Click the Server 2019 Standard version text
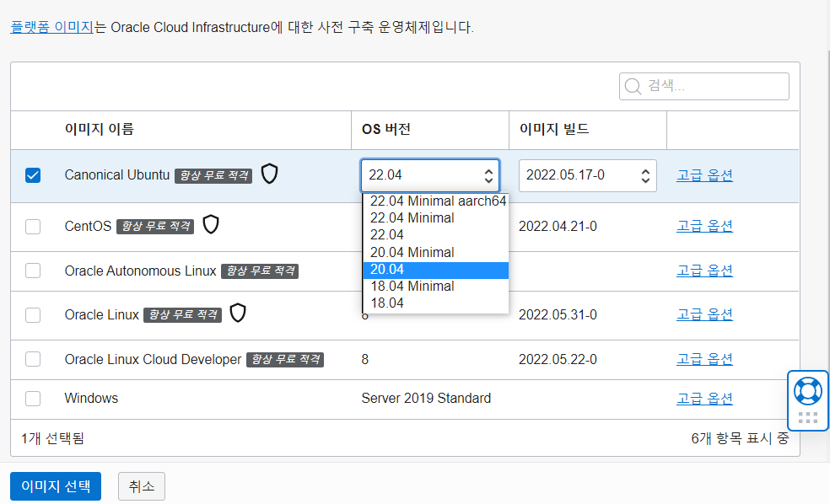The height and width of the screenshot is (504, 830). tap(426, 399)
